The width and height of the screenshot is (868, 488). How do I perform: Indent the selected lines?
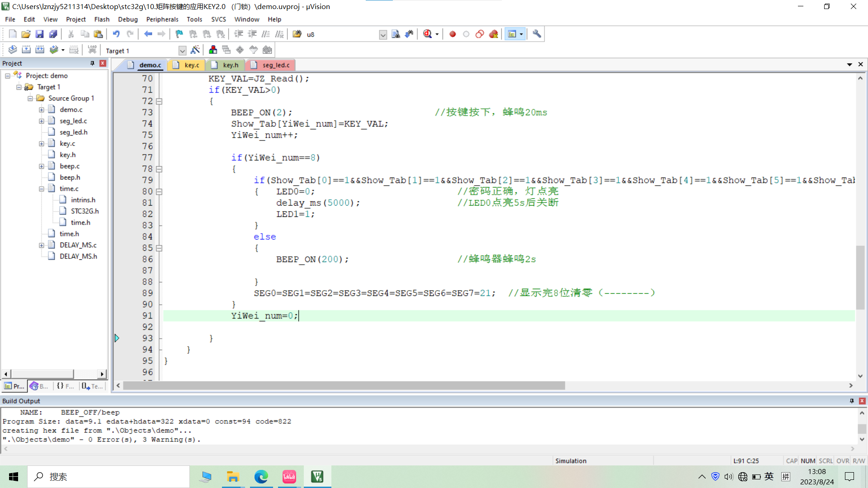239,34
